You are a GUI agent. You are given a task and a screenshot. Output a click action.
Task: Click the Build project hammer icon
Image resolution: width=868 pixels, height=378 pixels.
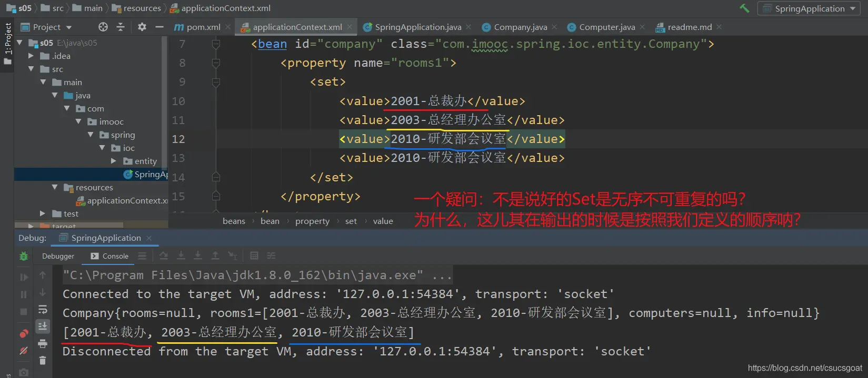[x=744, y=8]
